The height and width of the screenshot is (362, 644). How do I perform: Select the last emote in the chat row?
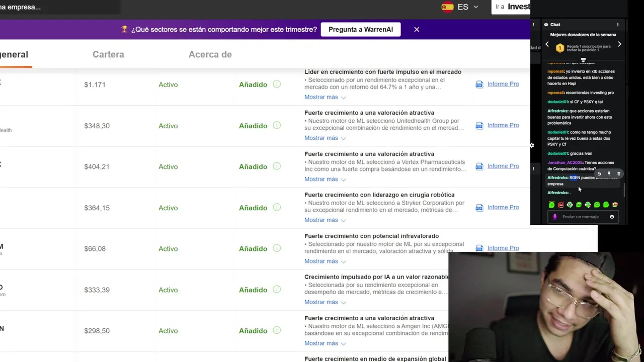(615, 205)
